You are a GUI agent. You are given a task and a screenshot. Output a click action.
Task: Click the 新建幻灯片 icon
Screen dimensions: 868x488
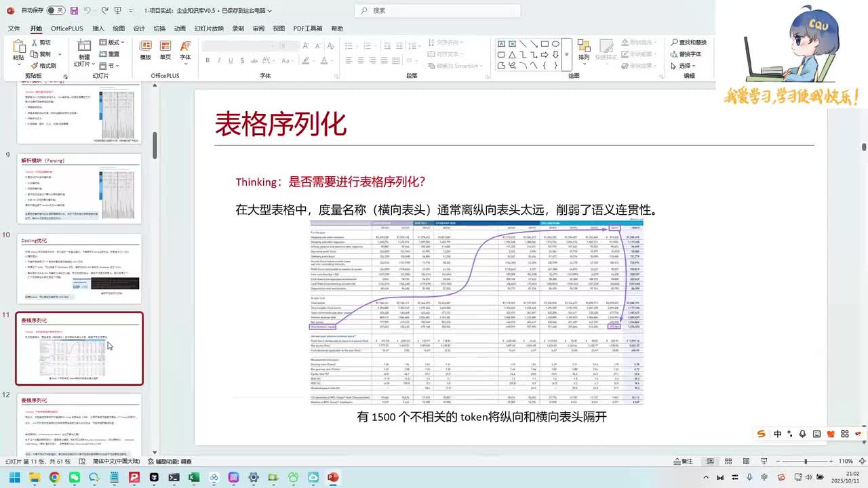point(83,45)
